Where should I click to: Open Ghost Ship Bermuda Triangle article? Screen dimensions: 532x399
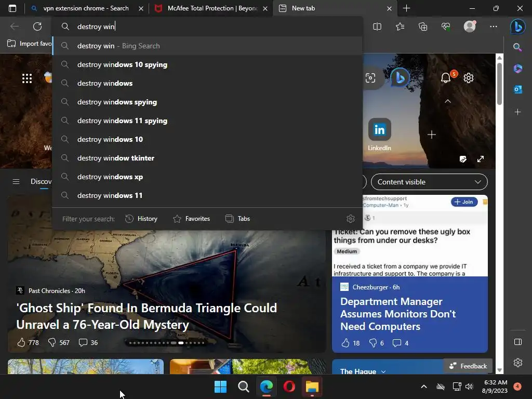[x=146, y=316]
